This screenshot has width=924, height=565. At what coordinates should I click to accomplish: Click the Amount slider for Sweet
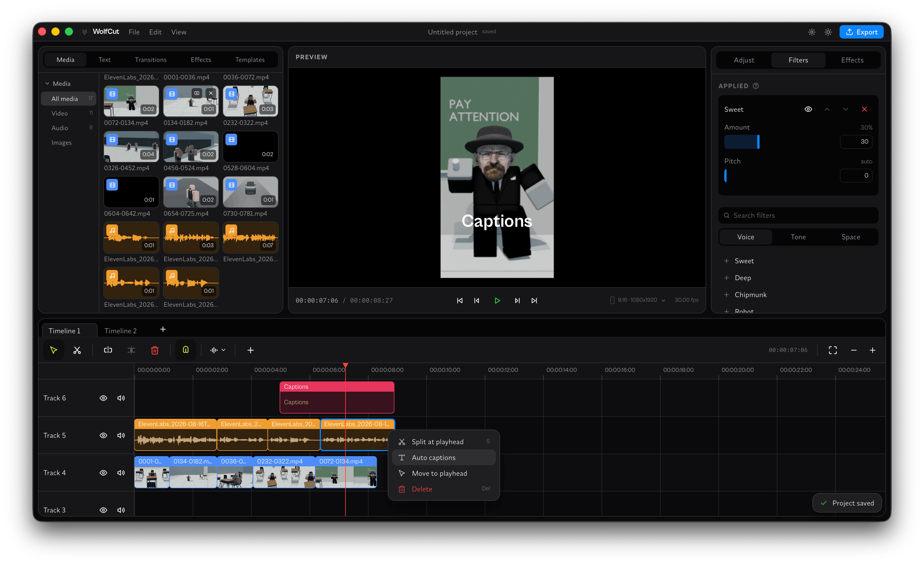[779, 142]
